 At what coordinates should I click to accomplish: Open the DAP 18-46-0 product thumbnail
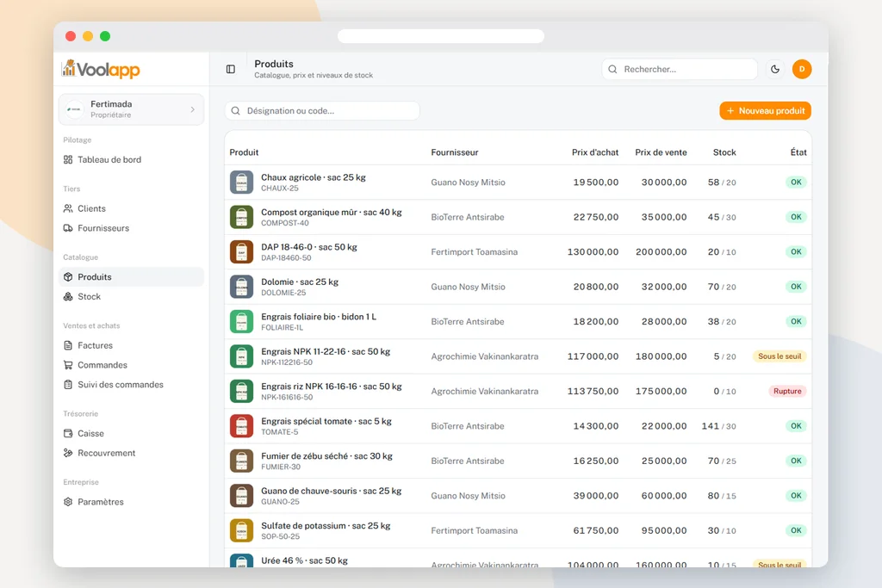pos(241,252)
